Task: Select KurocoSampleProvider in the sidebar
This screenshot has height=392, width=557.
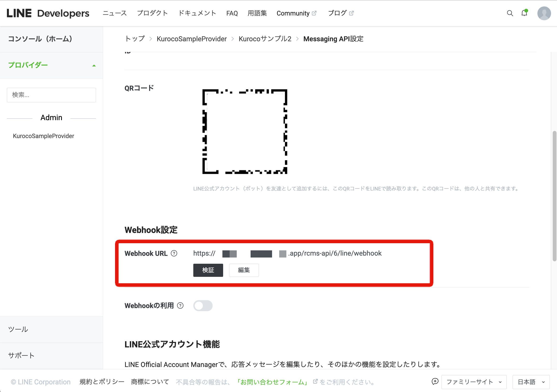Action: click(43, 136)
